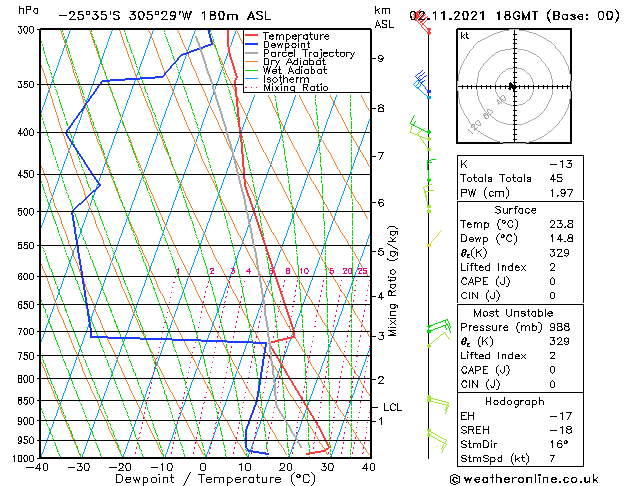Click the StmDir value 16°
This screenshot has width=629, height=486.
559,444
